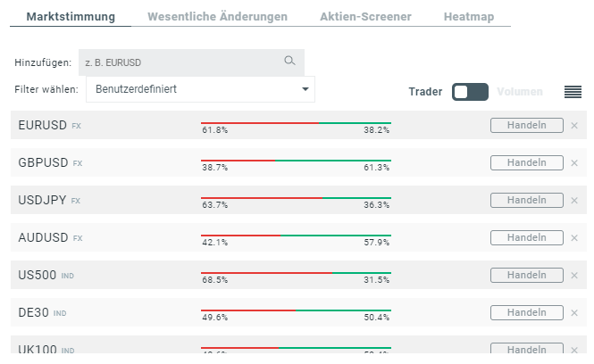Open the Aktien-Screener tab
The width and height of the screenshot is (594, 364).
(365, 17)
